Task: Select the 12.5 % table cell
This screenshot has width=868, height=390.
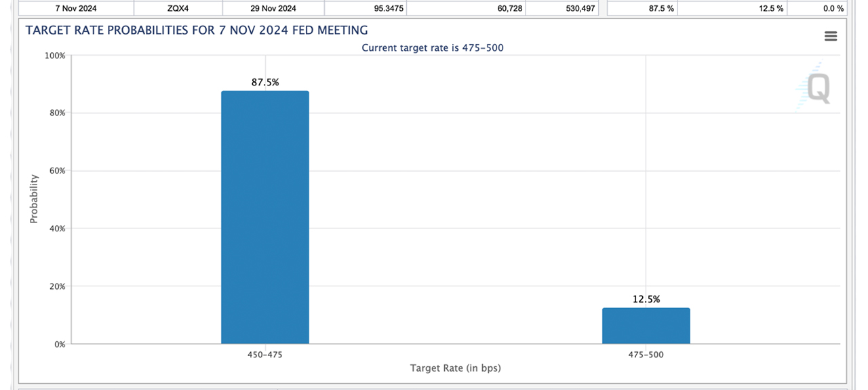Action: click(771, 9)
